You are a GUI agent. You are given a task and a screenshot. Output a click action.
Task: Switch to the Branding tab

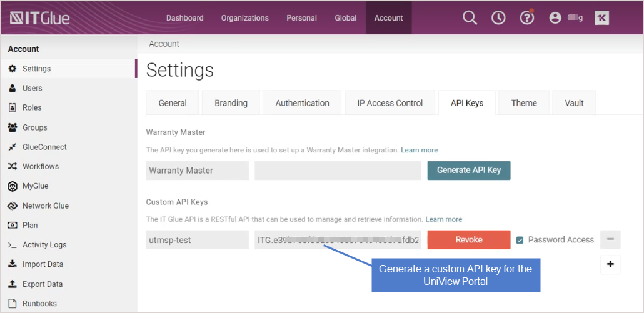[231, 103]
